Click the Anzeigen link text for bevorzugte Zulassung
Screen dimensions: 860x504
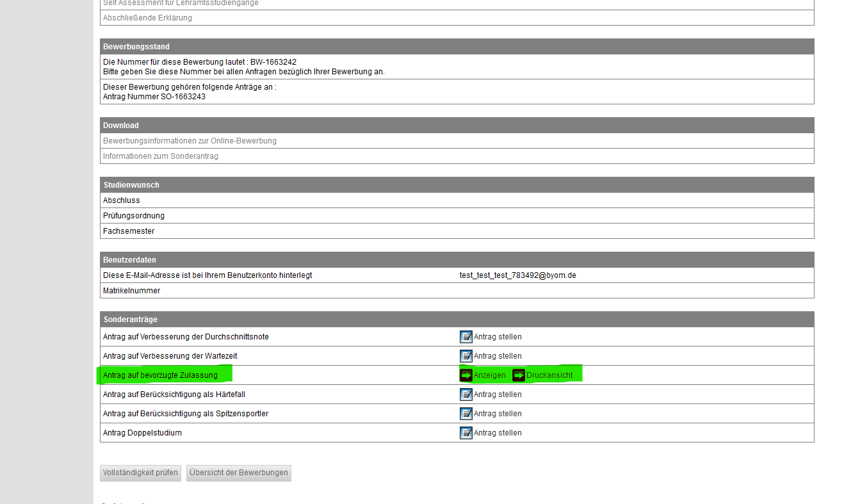tap(489, 375)
